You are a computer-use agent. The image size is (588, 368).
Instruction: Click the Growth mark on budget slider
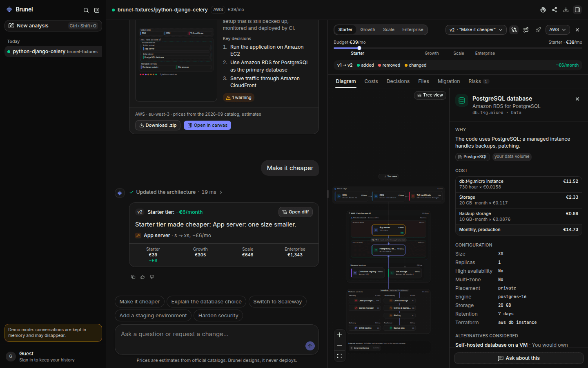pyautogui.click(x=432, y=54)
